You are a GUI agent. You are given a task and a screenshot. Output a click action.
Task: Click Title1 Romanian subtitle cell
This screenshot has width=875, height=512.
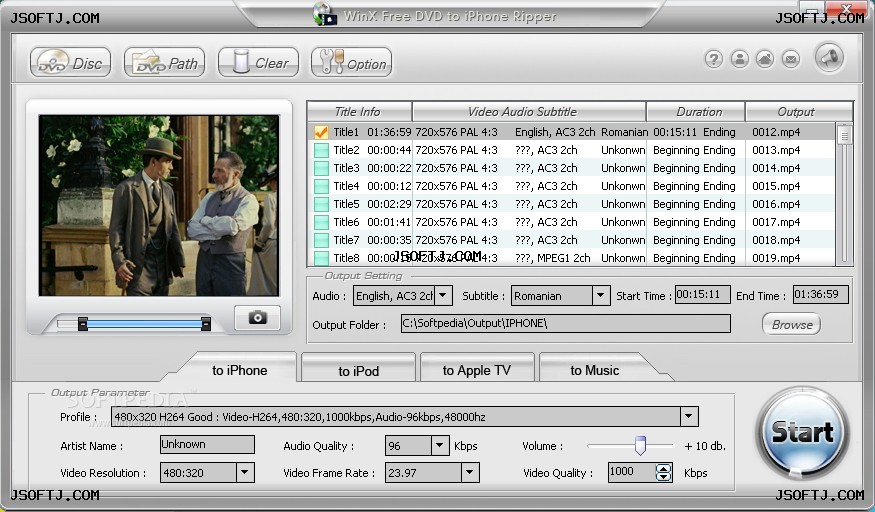tap(624, 132)
